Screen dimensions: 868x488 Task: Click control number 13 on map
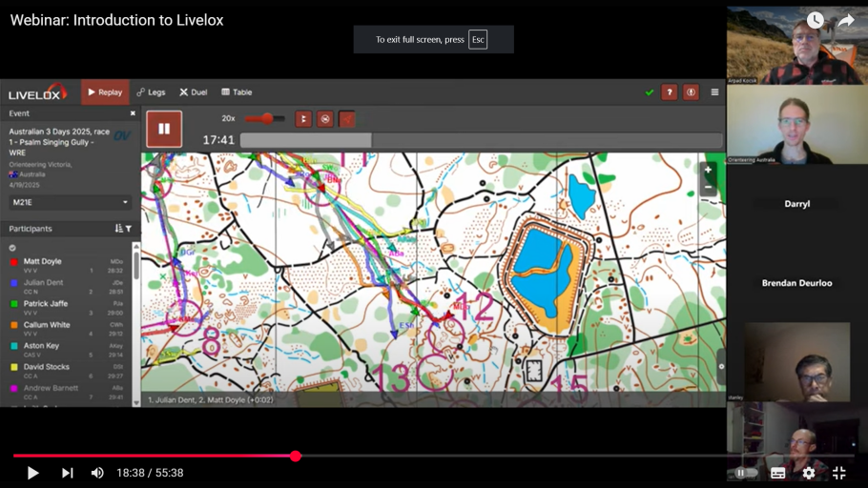point(390,378)
